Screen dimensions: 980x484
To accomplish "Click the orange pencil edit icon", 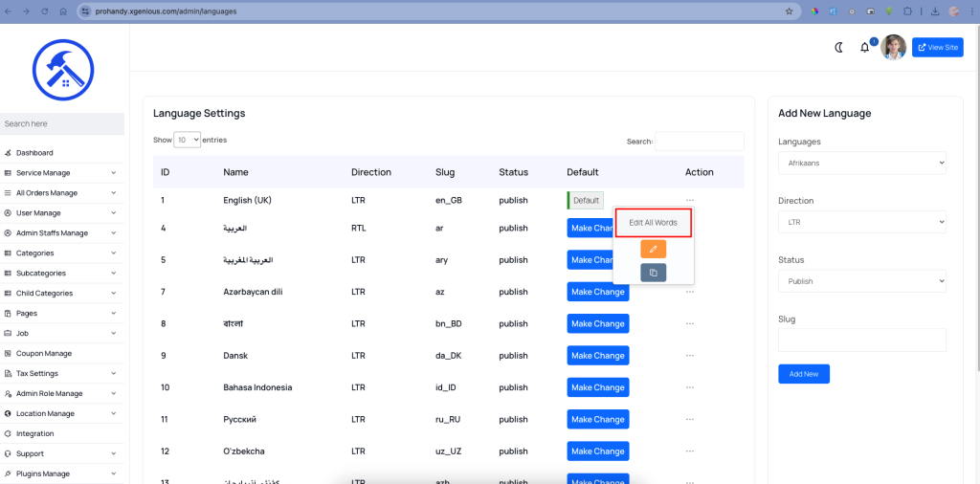I will point(653,250).
